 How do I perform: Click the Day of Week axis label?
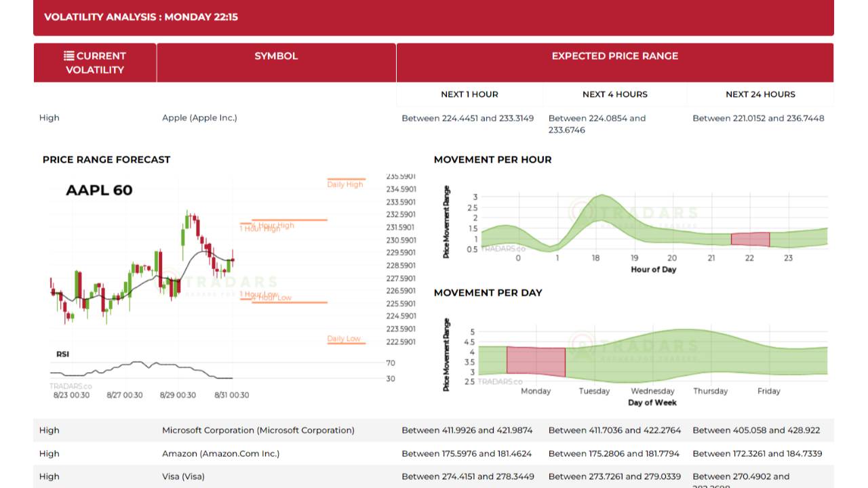coord(652,403)
